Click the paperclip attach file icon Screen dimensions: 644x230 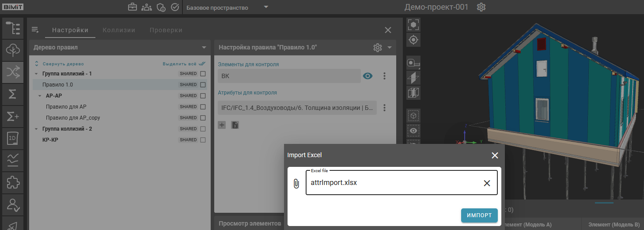click(x=296, y=183)
